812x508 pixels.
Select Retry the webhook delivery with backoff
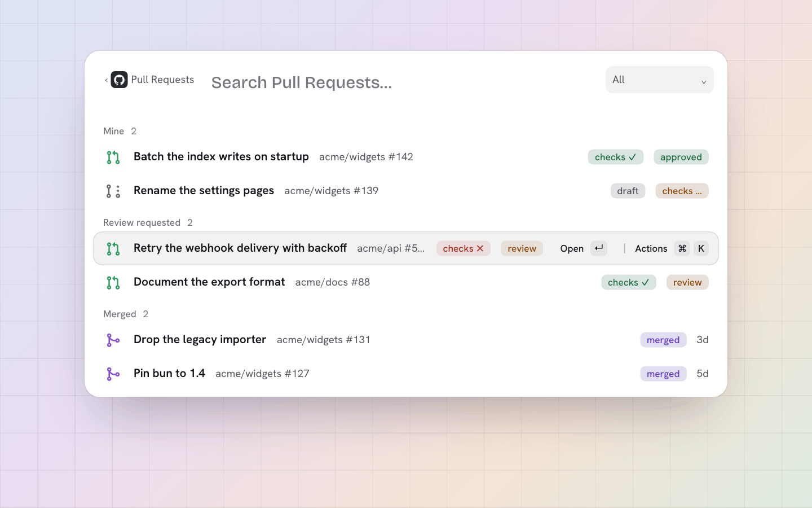406,248
